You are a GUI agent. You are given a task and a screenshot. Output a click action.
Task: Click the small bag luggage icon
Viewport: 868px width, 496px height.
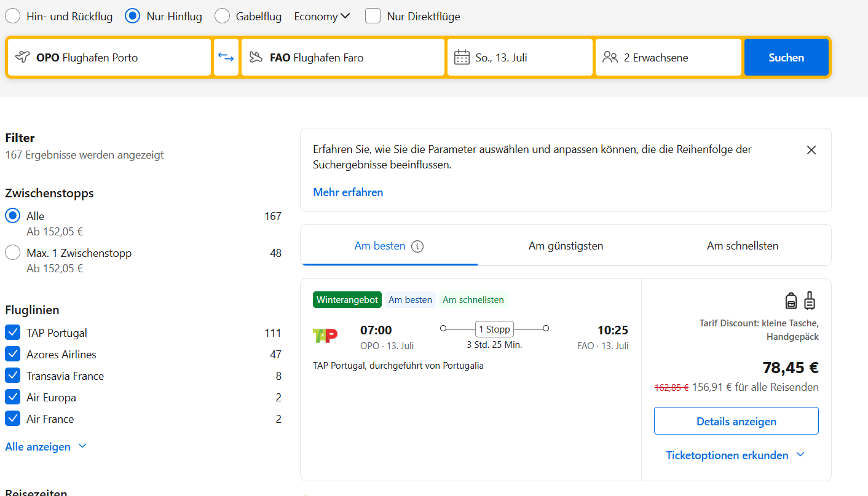[791, 301]
